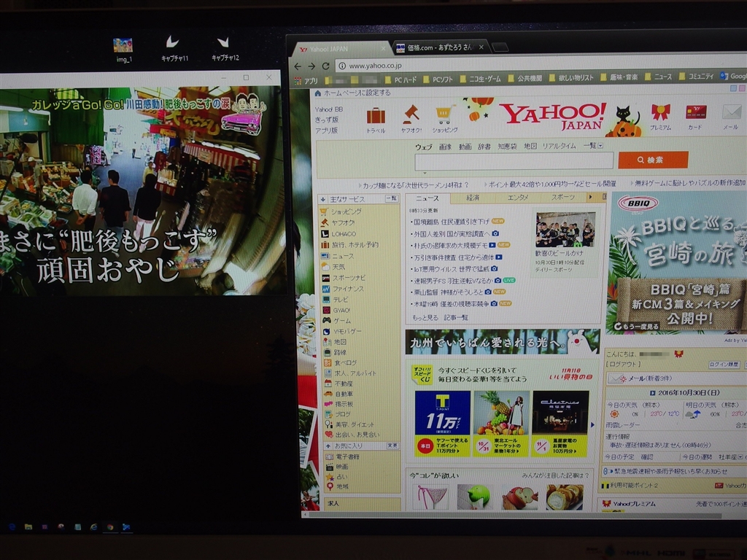Open the Mail envelope icon
Viewport: 747px width, 560px height.
coord(731,113)
